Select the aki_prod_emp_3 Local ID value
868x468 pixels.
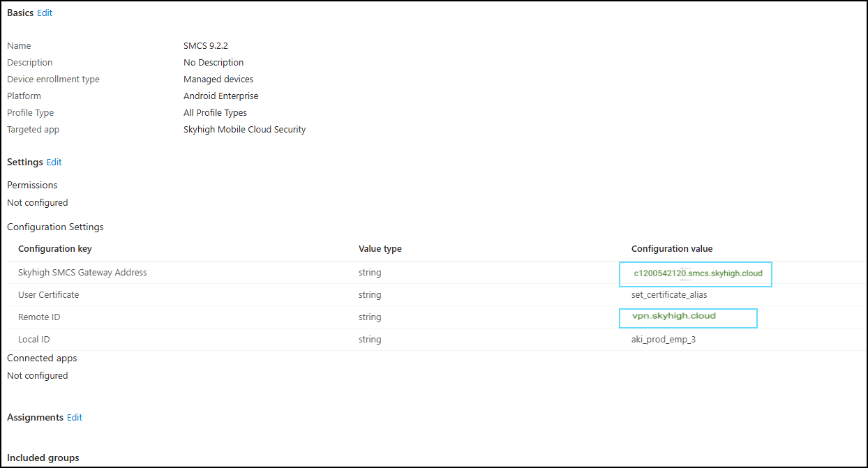tap(664, 339)
